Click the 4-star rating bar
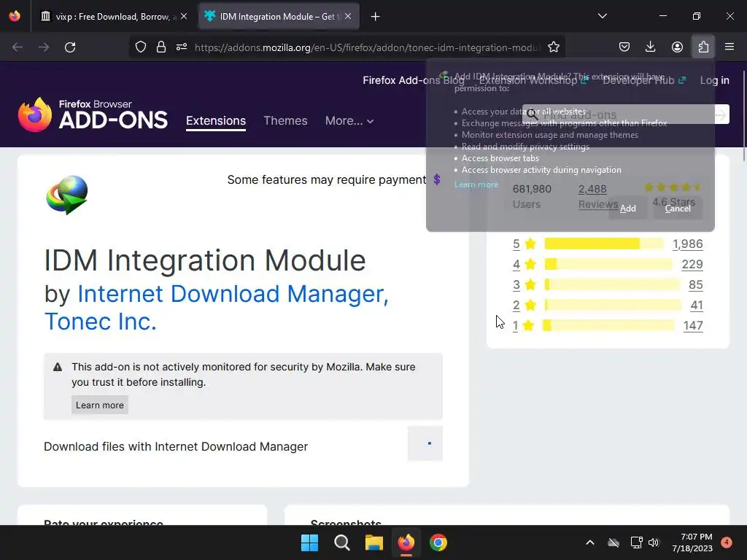 [608, 264]
